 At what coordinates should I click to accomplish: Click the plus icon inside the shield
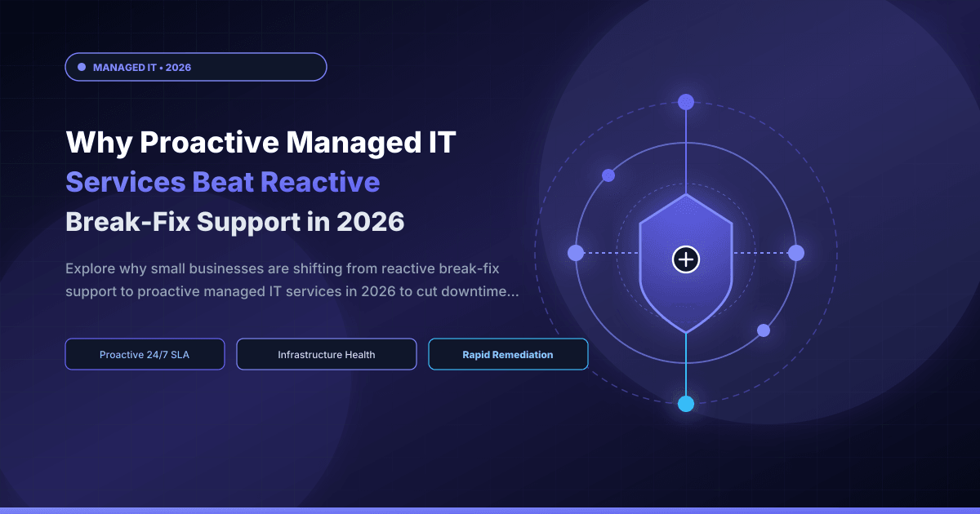pyautogui.click(x=686, y=259)
